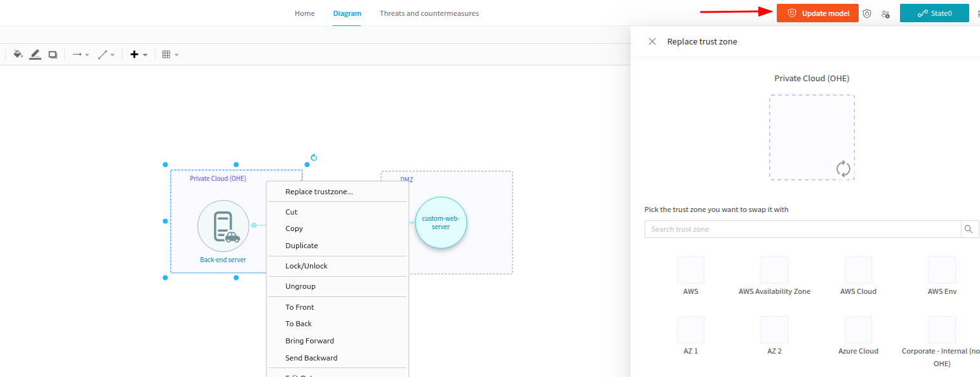
Task: Select the line color pencil tool
Action: pos(35,55)
